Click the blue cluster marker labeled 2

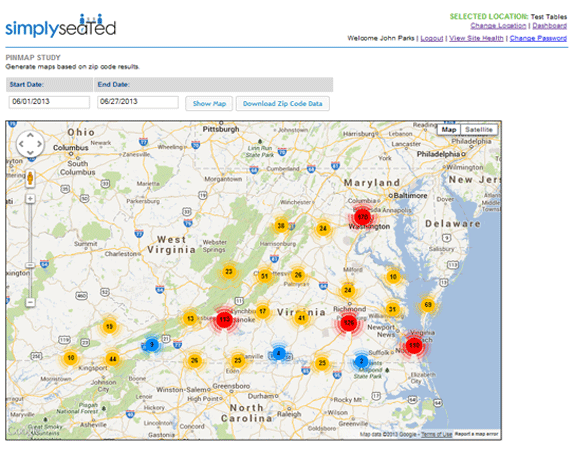point(361,361)
